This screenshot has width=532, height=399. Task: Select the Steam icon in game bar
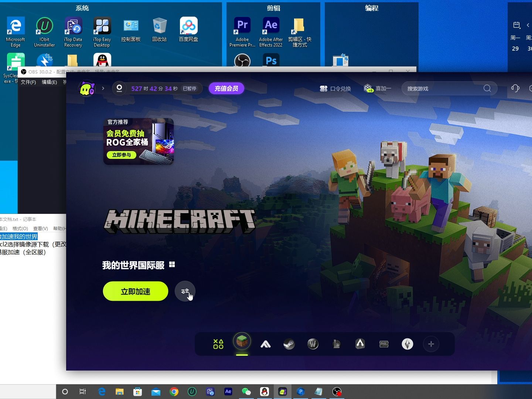click(289, 344)
